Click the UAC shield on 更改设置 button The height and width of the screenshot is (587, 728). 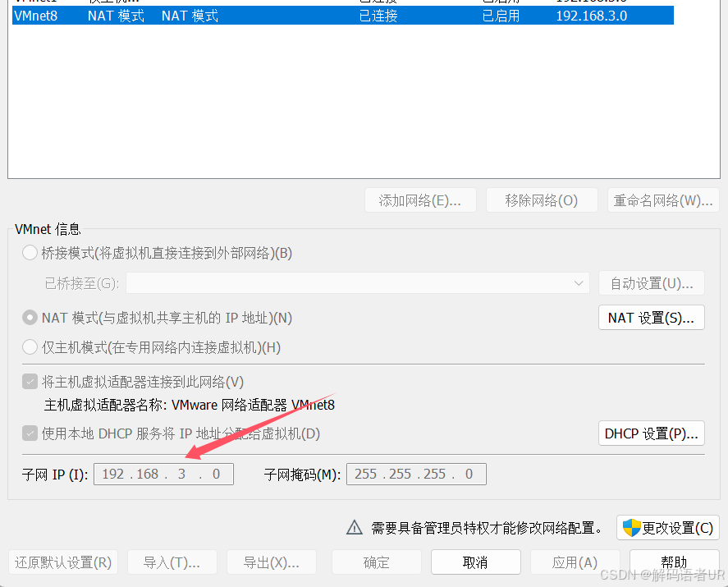coord(632,528)
